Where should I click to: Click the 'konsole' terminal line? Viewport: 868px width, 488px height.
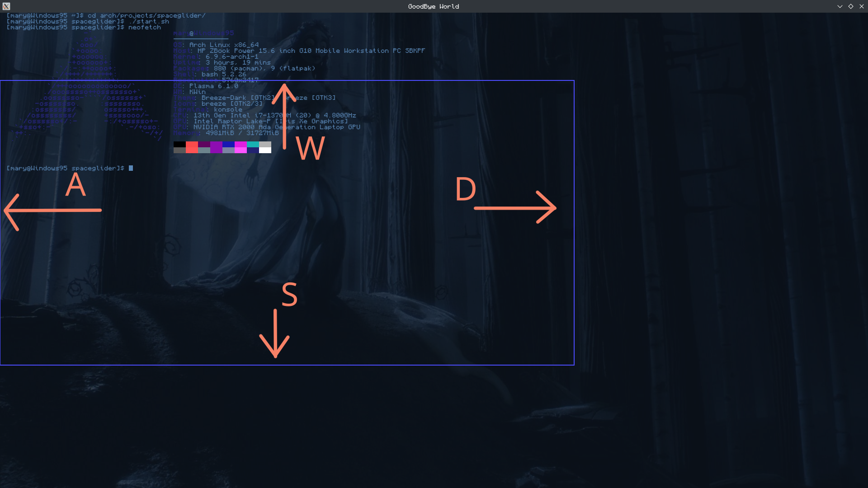pyautogui.click(x=228, y=109)
